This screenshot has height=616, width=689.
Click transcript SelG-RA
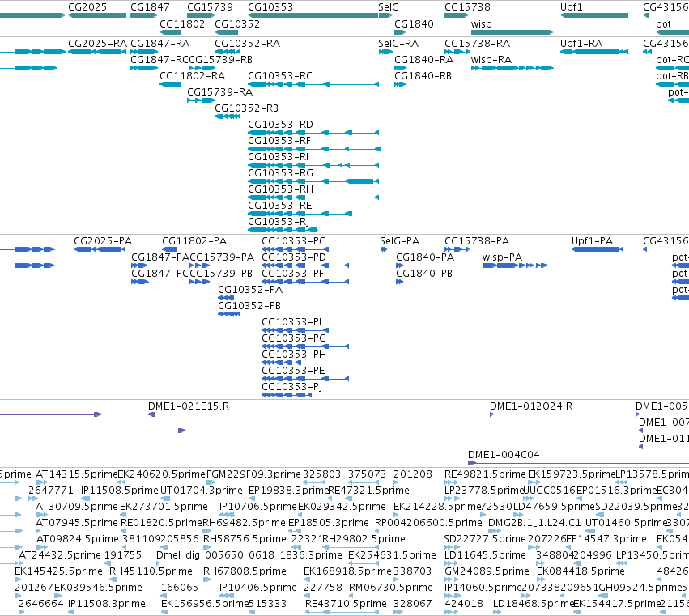(x=398, y=44)
